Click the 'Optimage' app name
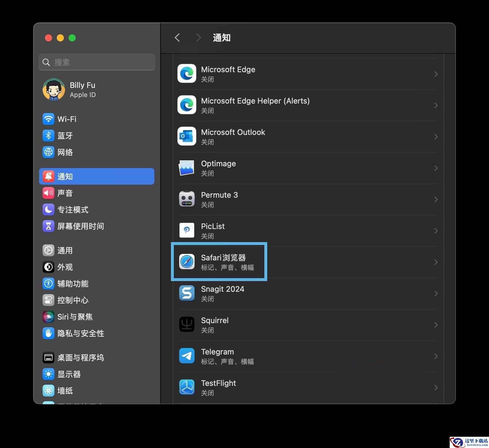 coord(218,164)
